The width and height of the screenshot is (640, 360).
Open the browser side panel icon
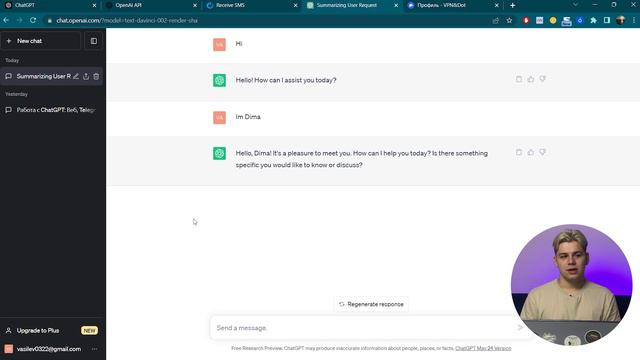coord(607,20)
